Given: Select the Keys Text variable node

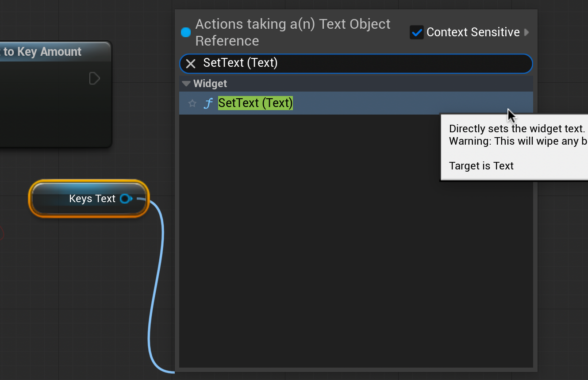Looking at the screenshot, I should 88,199.
